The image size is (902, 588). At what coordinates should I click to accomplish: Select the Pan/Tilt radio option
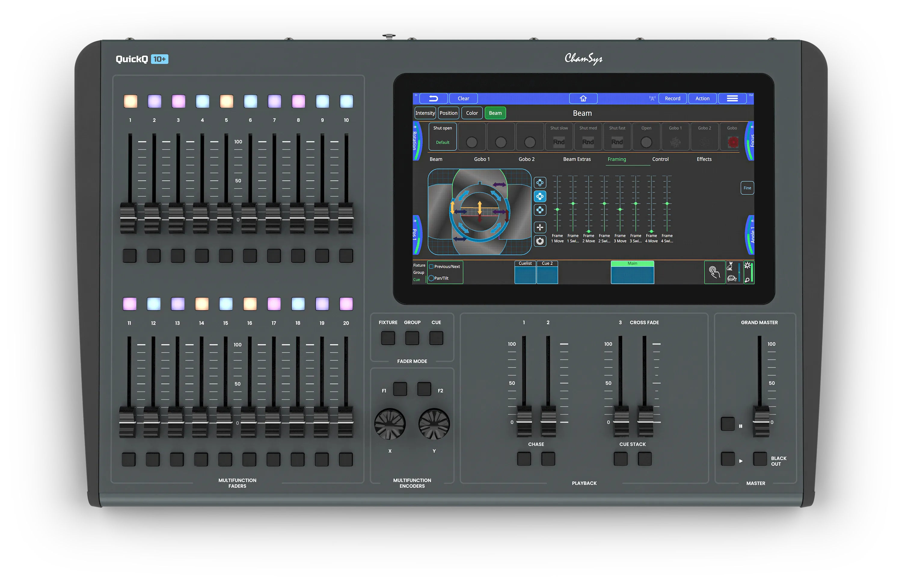click(x=431, y=278)
